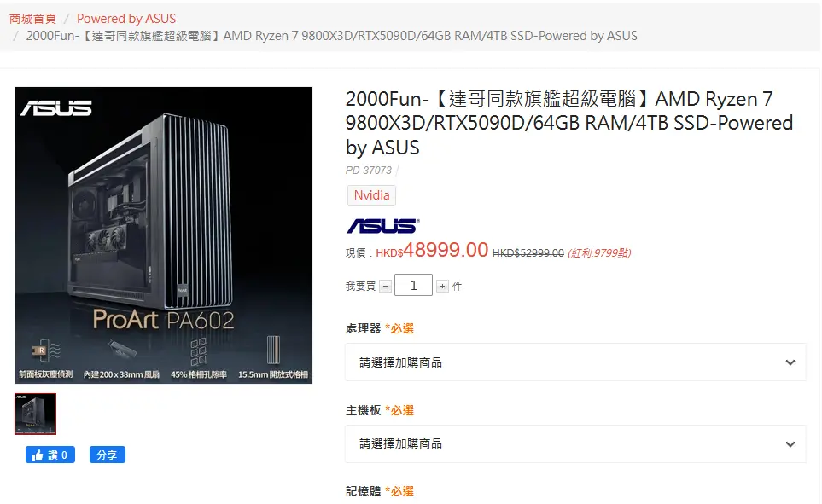This screenshot has height=504, width=822.
Task: Click the 處理器 必選 label
Action: coord(380,328)
